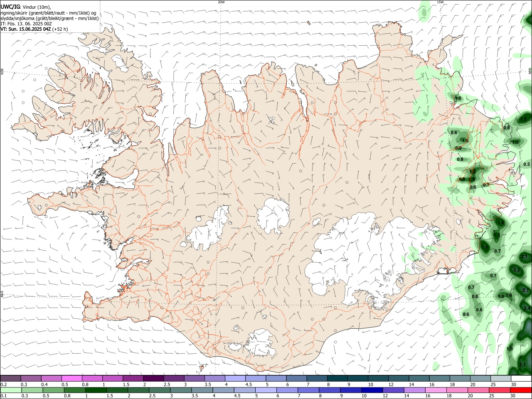Image resolution: width=532 pixels, height=399 pixels.
Task: Select the pure red 30 swatch, lower legend row
Action: [521, 390]
